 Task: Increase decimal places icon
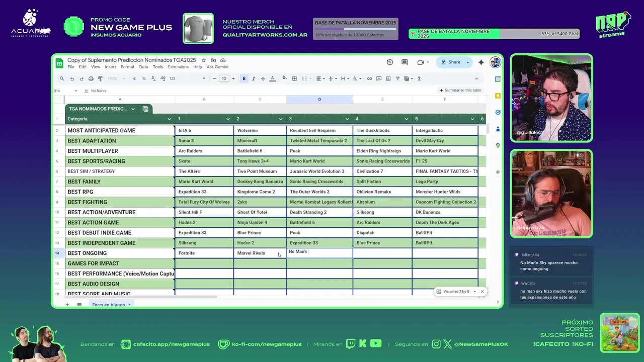[163, 78]
